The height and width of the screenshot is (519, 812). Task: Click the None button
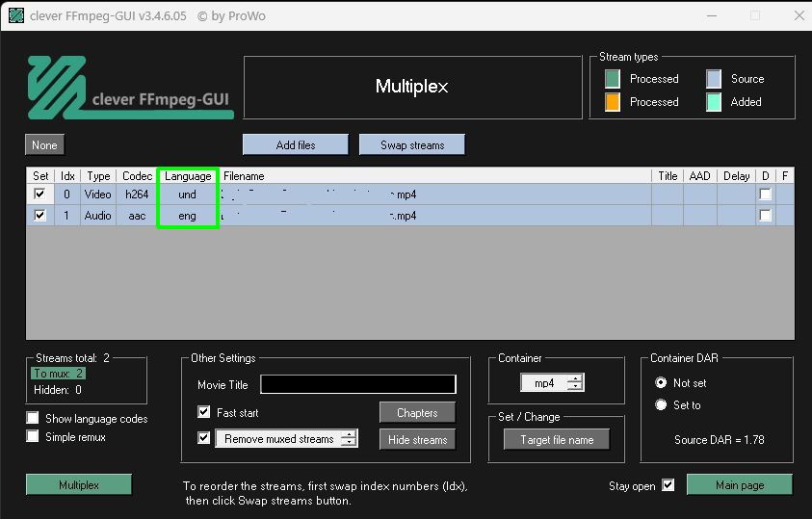coord(44,144)
